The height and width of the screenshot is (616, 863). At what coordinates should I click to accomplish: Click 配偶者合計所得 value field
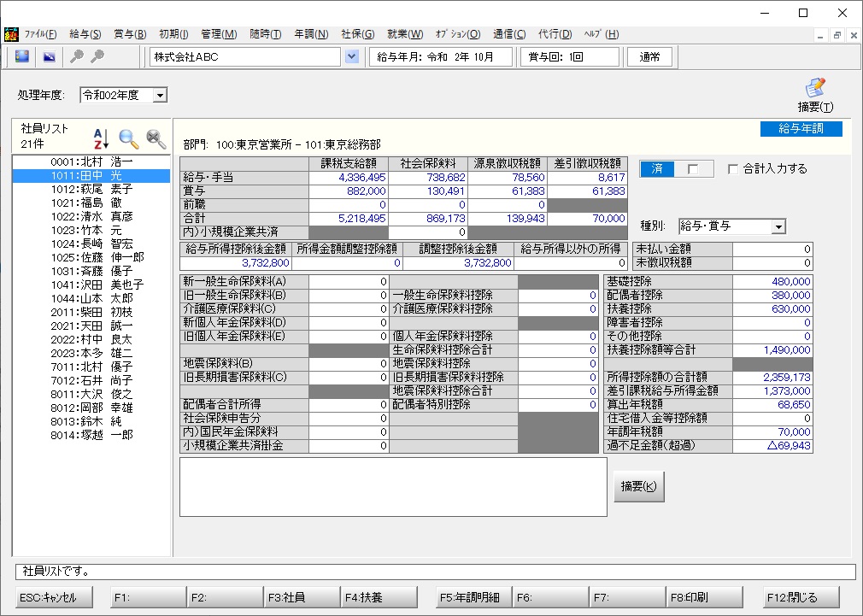[349, 405]
